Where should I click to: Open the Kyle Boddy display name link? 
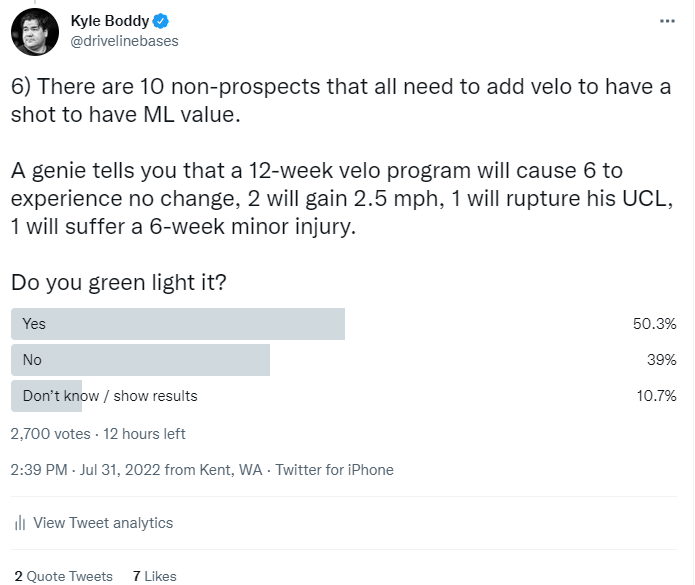point(110,21)
